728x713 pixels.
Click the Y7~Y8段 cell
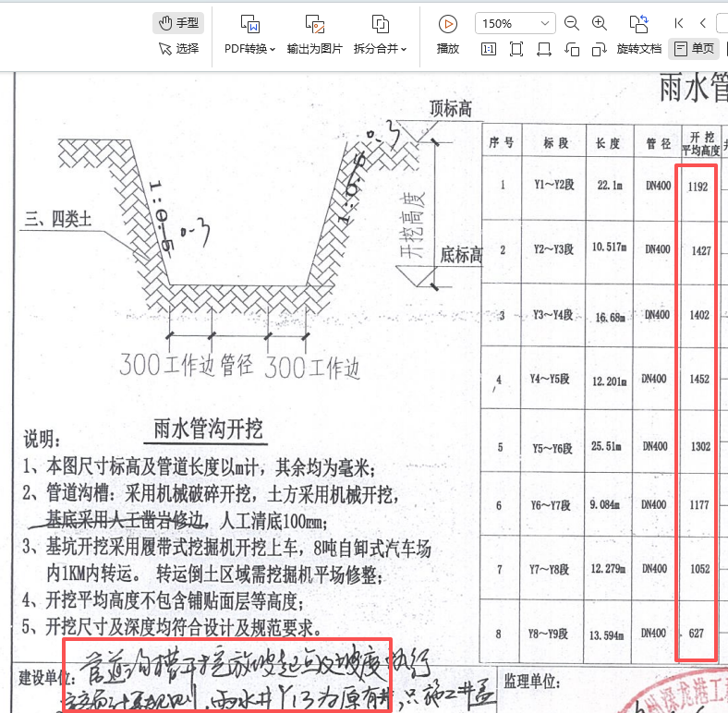(550, 569)
